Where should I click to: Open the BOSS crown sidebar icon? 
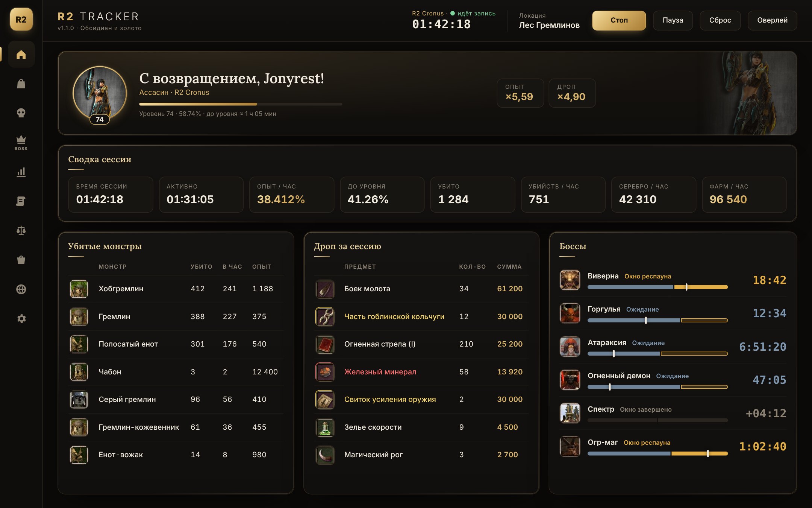point(21,143)
